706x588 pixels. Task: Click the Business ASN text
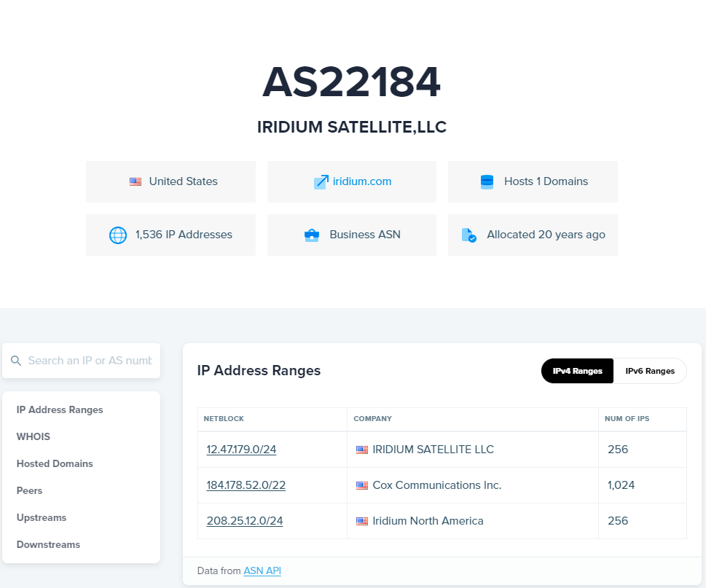coord(365,235)
